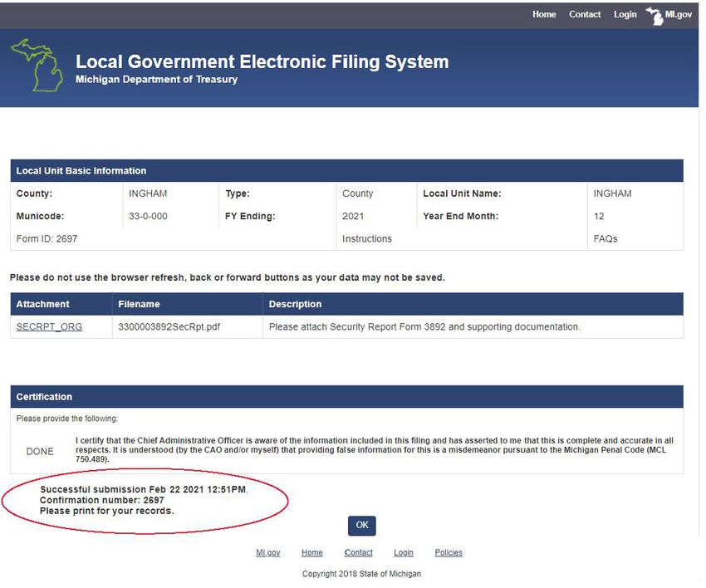Viewport: 706px width, 588px height.
Task: Follow the Home footer link
Action: tap(312, 552)
